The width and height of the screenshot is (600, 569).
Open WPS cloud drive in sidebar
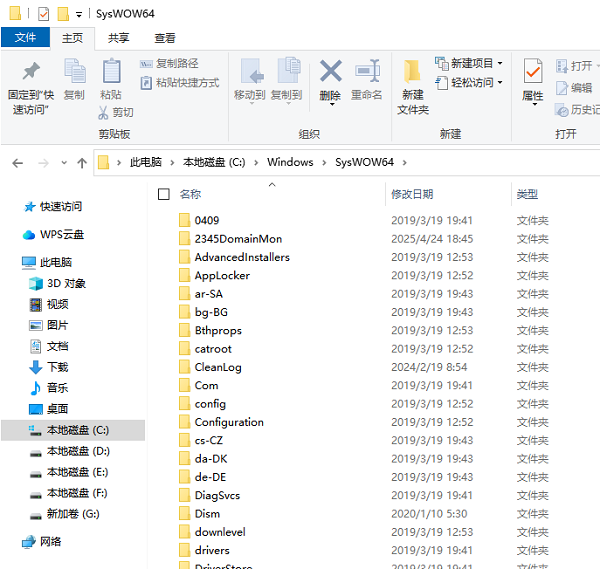click(53, 234)
